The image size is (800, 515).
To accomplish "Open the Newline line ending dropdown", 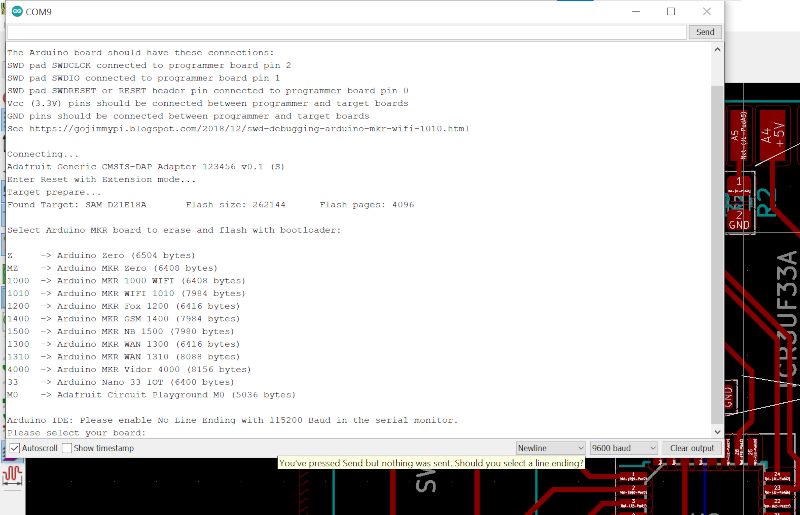I will coord(550,448).
